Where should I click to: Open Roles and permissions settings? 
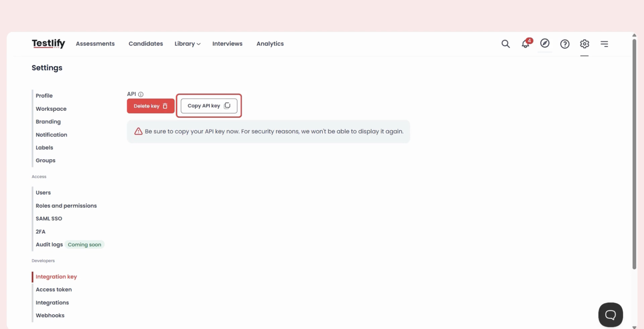(x=66, y=206)
